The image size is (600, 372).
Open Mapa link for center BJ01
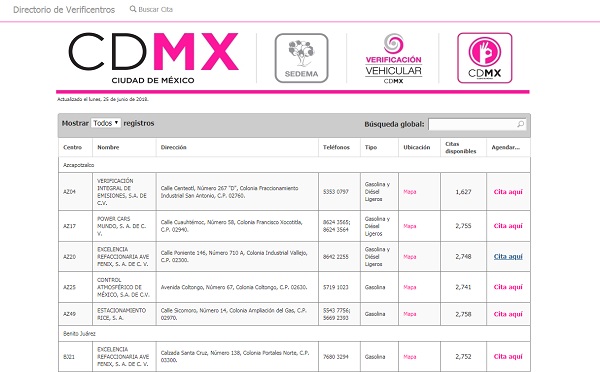click(409, 357)
